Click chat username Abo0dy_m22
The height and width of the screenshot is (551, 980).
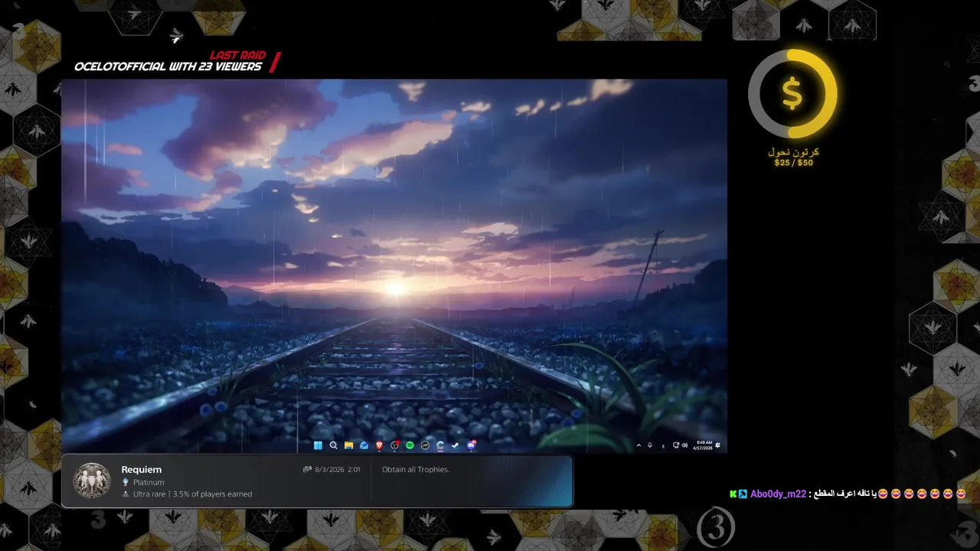778,494
